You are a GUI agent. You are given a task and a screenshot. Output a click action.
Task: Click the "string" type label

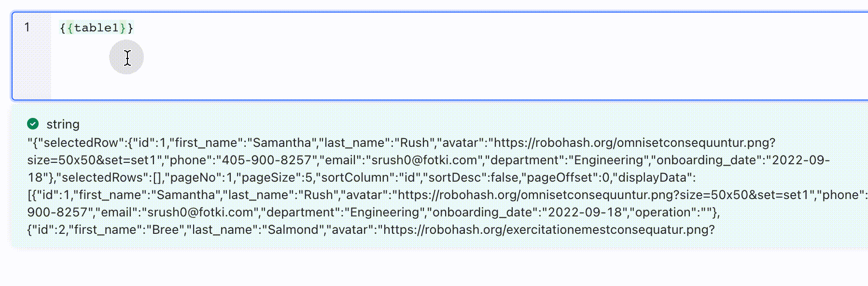63,125
